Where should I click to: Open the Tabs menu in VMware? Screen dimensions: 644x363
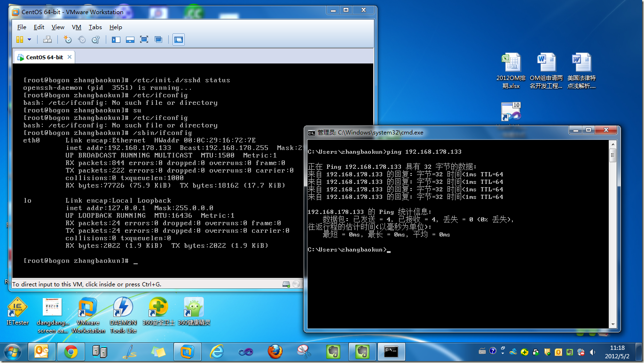click(x=95, y=27)
